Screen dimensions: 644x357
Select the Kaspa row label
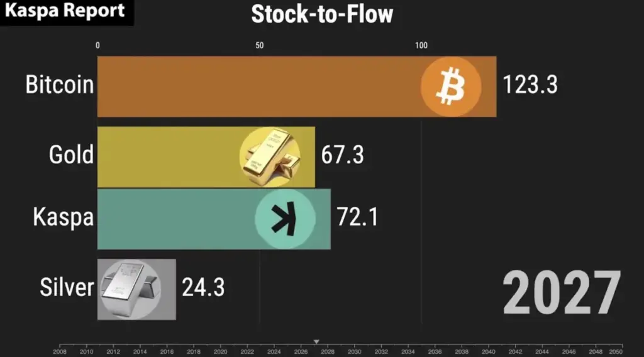coord(63,217)
